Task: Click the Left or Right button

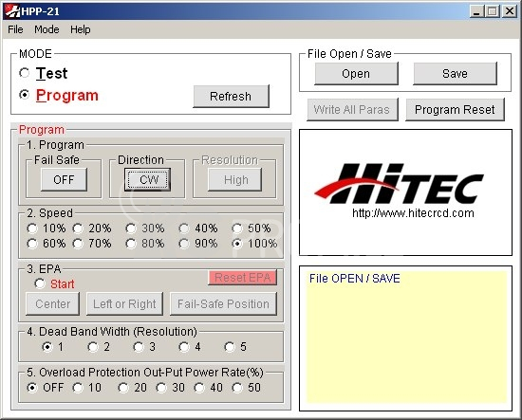Action: (x=125, y=304)
